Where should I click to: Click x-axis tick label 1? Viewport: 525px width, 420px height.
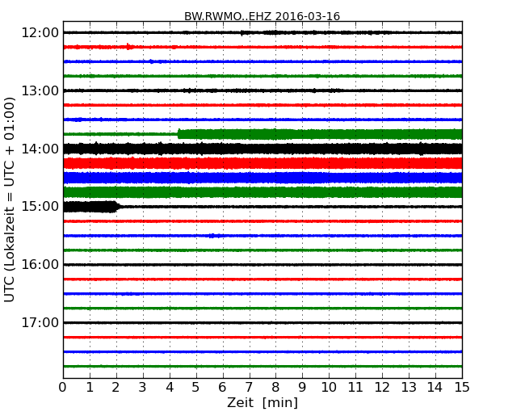coord(90,388)
